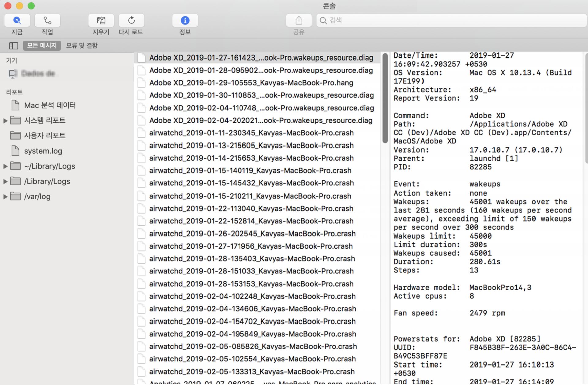Screen dimensions: 588x385
Task: Click the Share (공유) toolbar icon
Action: pos(299,21)
